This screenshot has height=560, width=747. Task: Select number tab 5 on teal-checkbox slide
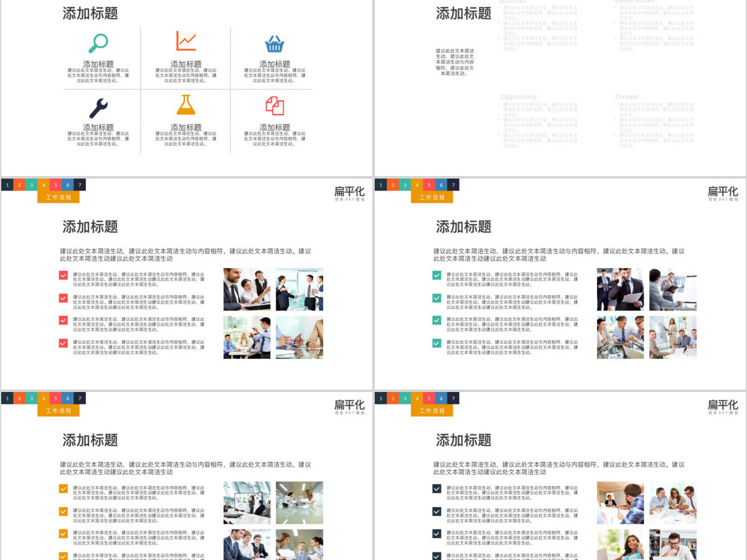click(x=429, y=185)
